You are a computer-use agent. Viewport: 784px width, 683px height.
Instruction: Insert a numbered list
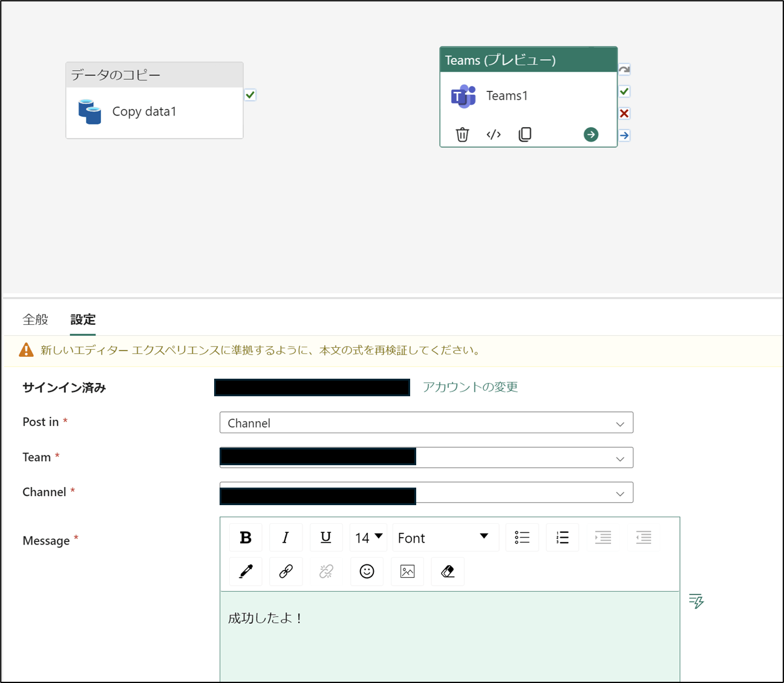coord(563,537)
